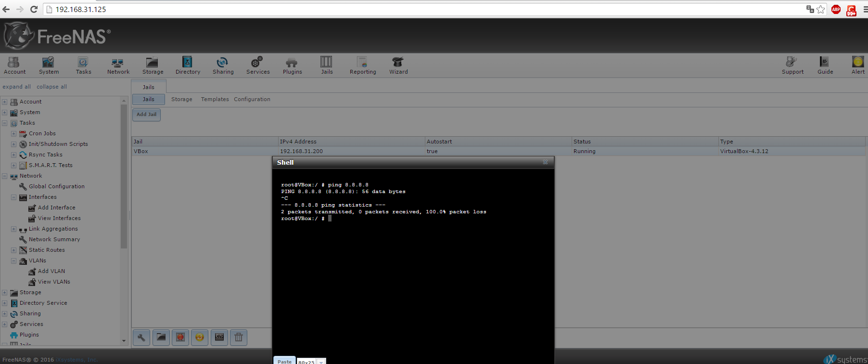Select the VBox jail row
The image size is (868, 364).
tap(498, 151)
